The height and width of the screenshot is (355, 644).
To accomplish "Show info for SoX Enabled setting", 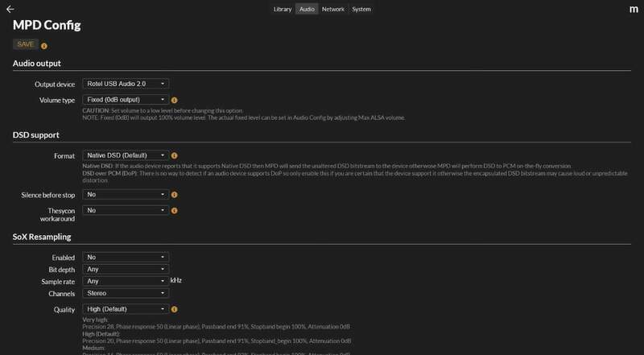I will pyautogui.click(x=175, y=257).
